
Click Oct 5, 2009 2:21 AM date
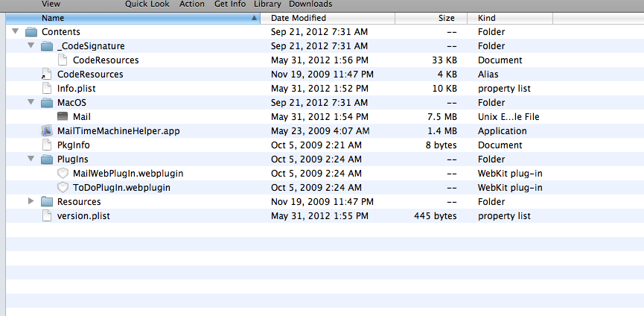coord(316,145)
